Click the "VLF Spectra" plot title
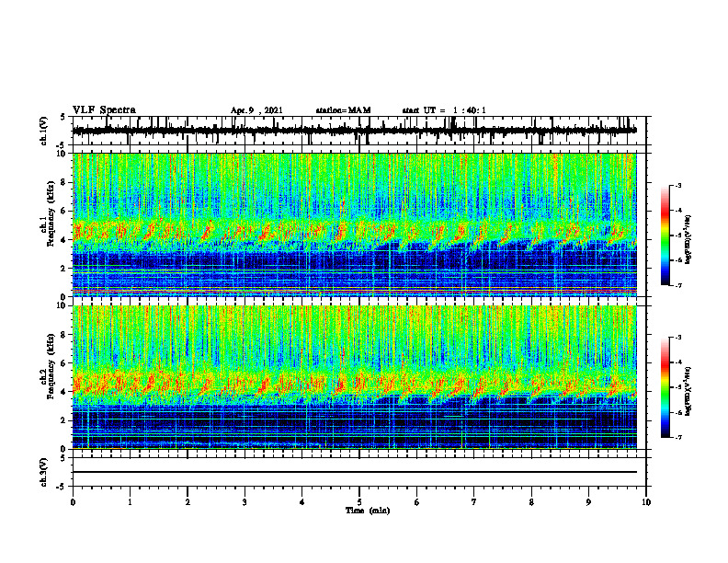 104,110
